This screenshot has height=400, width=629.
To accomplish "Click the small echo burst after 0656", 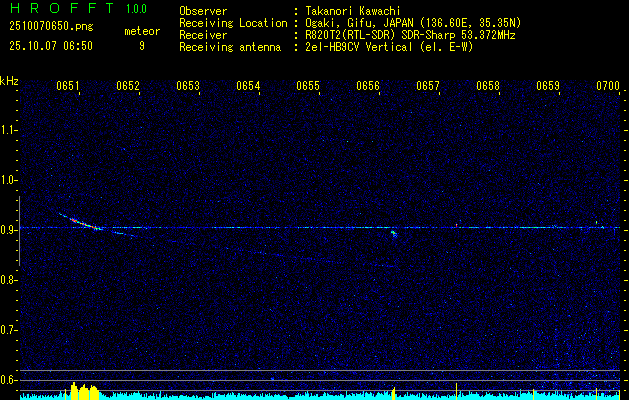I will tap(394, 234).
